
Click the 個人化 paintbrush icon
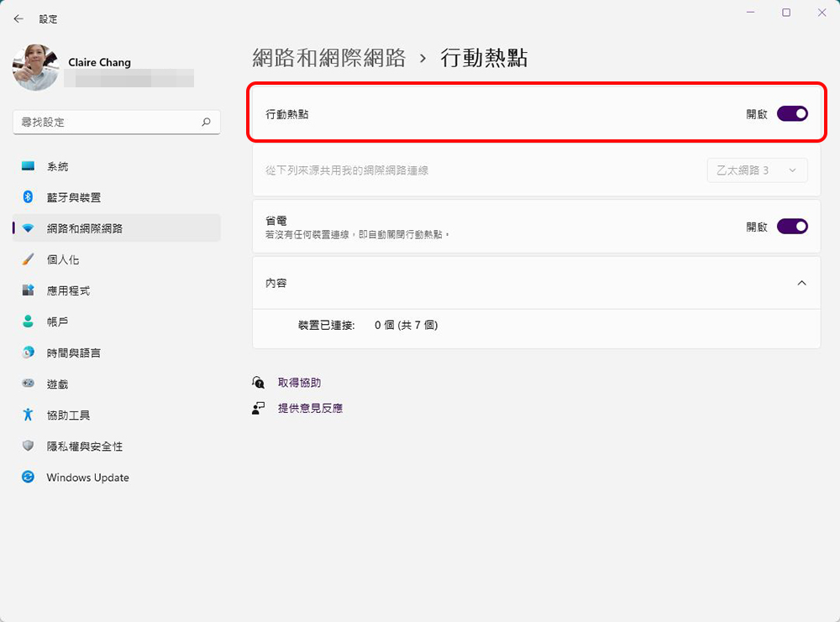(29, 259)
